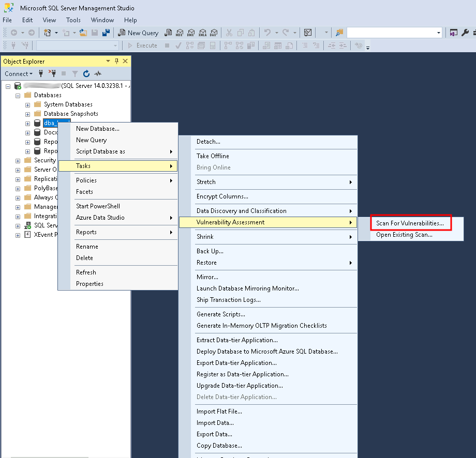Image resolution: width=476 pixels, height=458 pixels.
Task: Expand the selected dba_ database node
Action: click(x=27, y=124)
